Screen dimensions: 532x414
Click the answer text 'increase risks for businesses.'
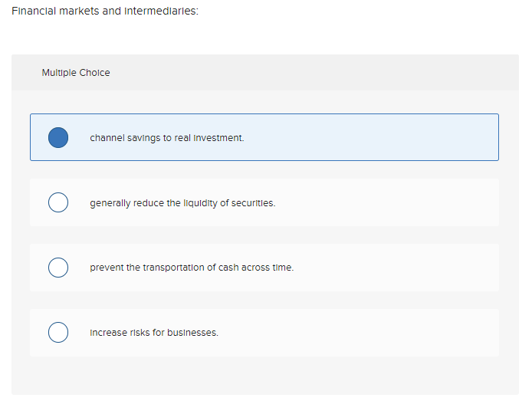tap(154, 333)
